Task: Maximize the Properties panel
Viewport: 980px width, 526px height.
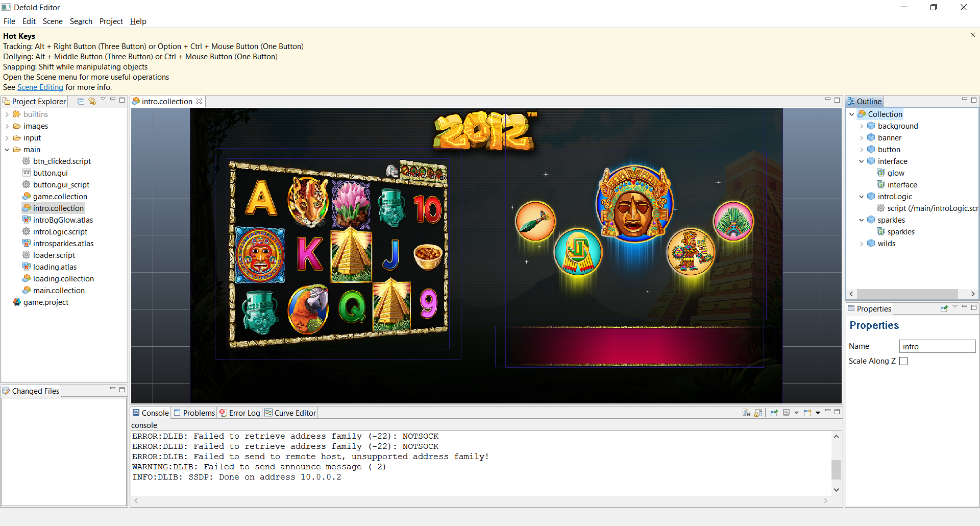Action: 974,307
